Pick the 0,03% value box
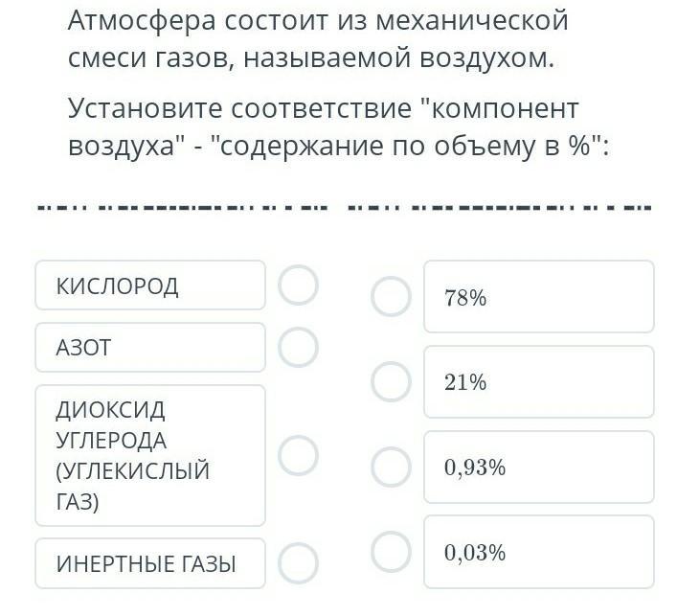Image resolution: width=677 pixels, height=616 pixels. point(539,552)
